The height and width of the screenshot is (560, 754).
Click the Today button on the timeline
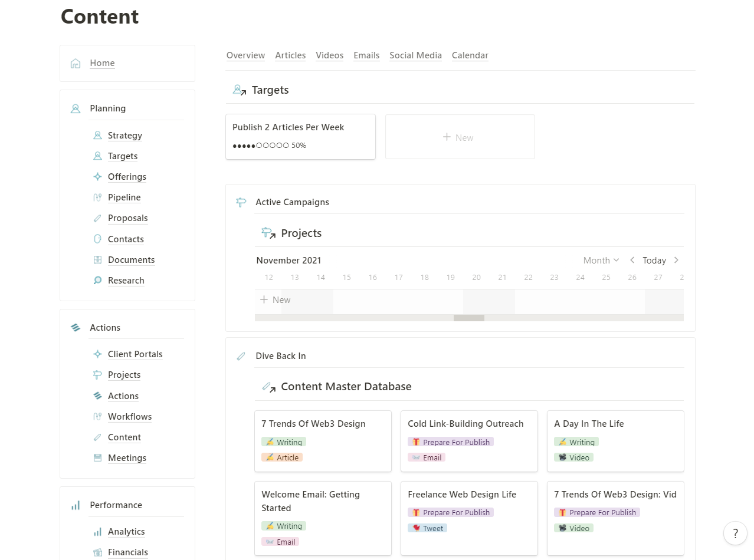tap(654, 260)
